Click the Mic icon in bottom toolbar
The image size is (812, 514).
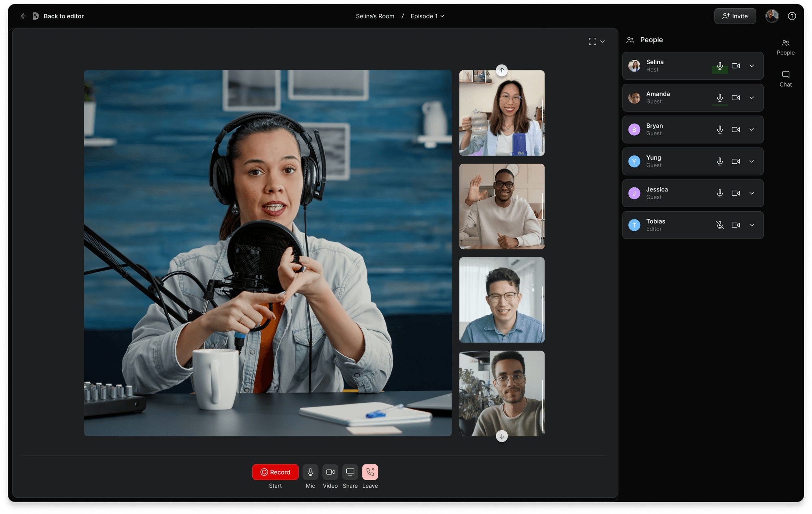click(x=310, y=472)
